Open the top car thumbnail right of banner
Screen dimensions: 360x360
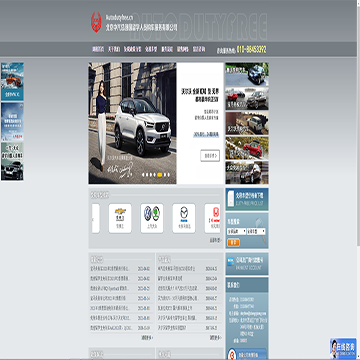[x=247, y=74]
